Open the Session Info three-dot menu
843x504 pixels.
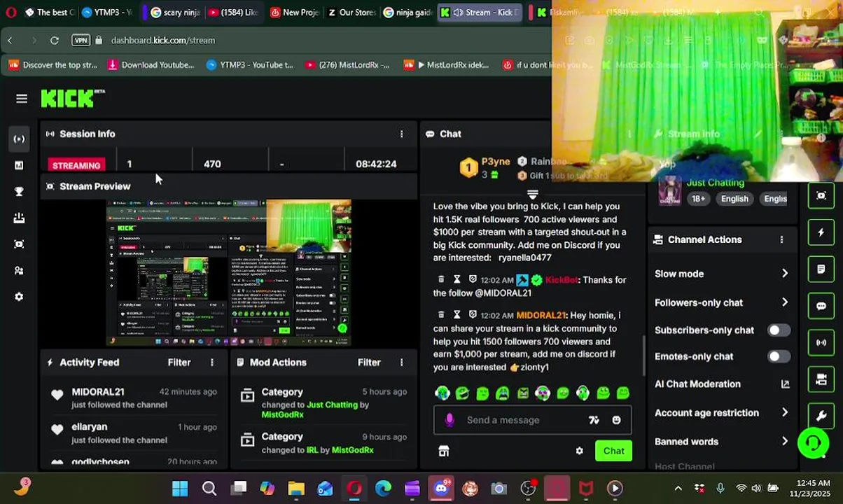[401, 134]
